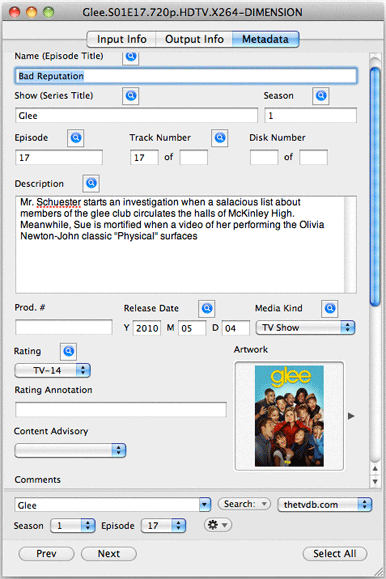The image size is (386, 579).
Task: Click the Rating Annotation field
Action: [x=121, y=410]
